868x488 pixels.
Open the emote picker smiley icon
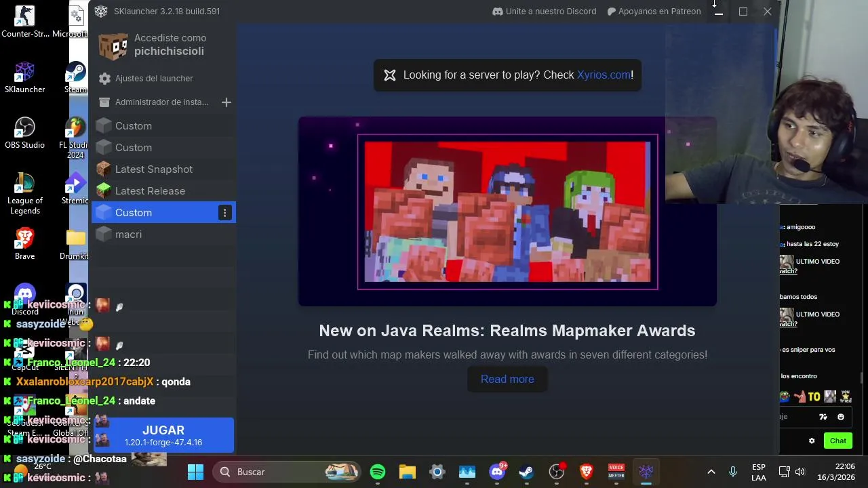pyautogui.click(x=841, y=417)
